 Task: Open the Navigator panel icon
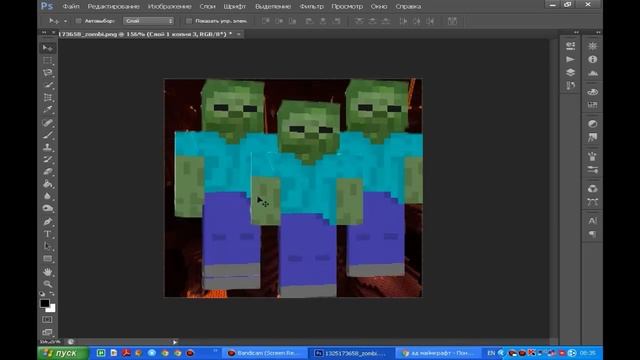click(593, 46)
